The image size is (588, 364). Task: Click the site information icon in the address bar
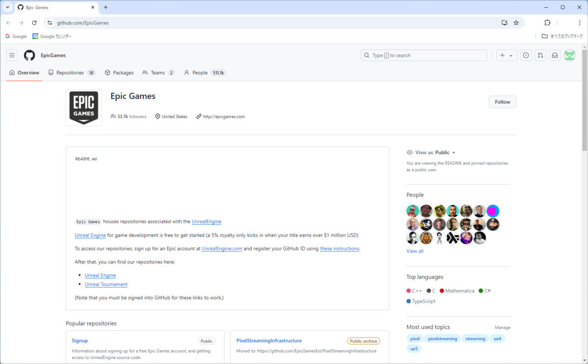[x=49, y=23]
